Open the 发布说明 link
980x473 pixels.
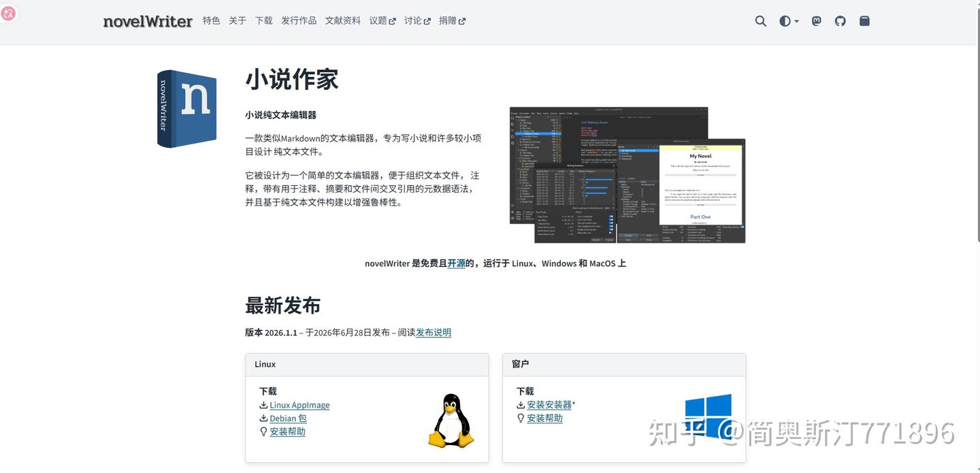click(x=434, y=333)
